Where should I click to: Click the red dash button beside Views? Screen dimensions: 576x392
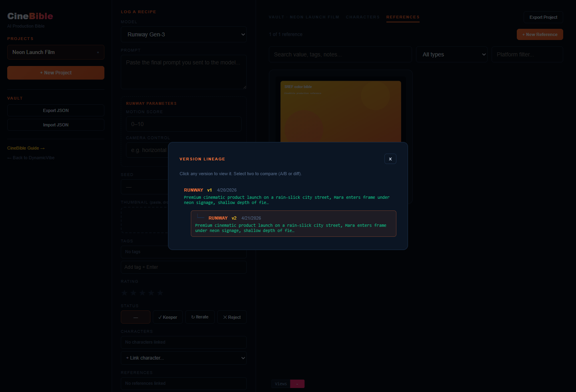point(297,384)
